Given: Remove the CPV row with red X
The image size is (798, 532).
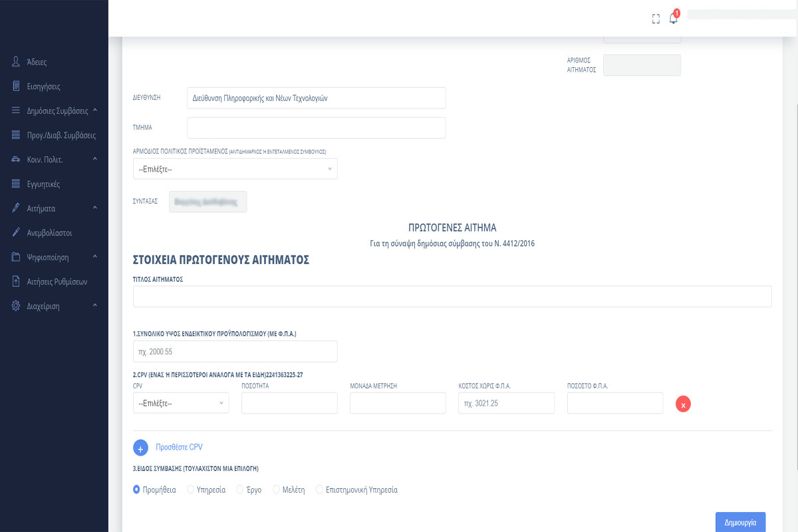Looking at the screenshot, I should (683, 404).
